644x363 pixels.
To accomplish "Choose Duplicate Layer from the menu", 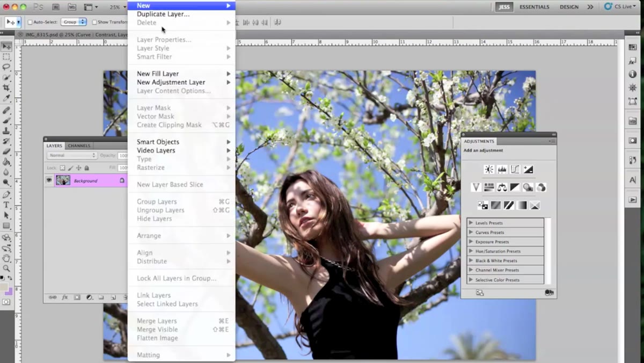I will 181,14.
